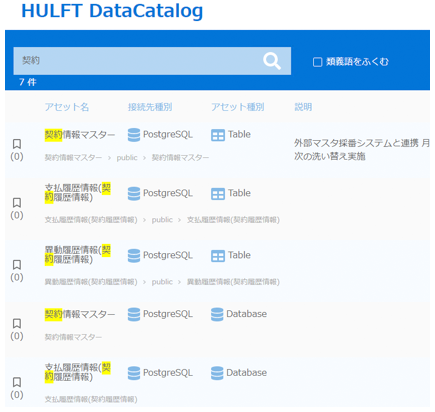Click public in 異動履歴情報 breadcrumb

click(162, 282)
